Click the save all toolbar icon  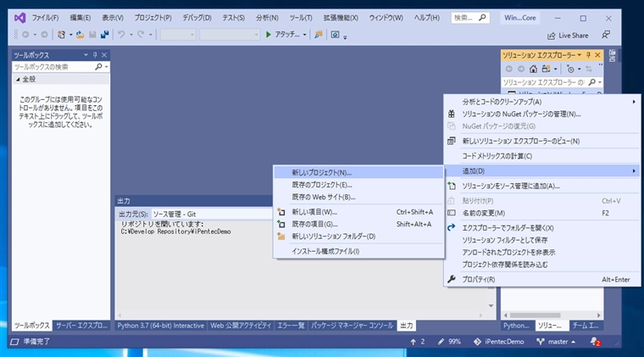tap(105, 35)
